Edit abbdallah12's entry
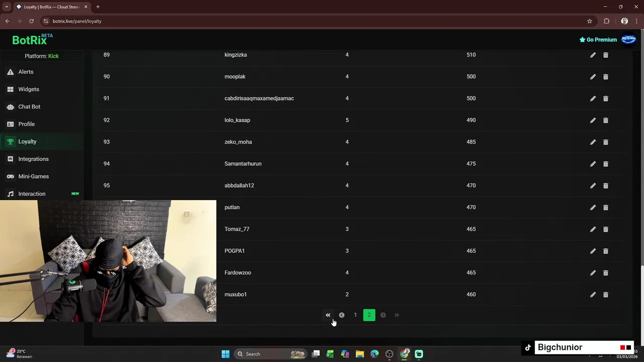 pos(593,186)
